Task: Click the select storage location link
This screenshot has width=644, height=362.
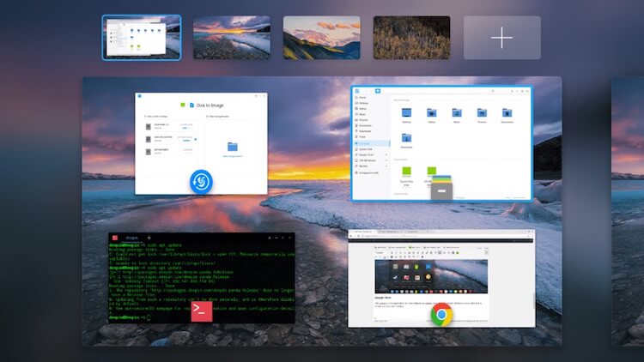Action: click(233, 156)
